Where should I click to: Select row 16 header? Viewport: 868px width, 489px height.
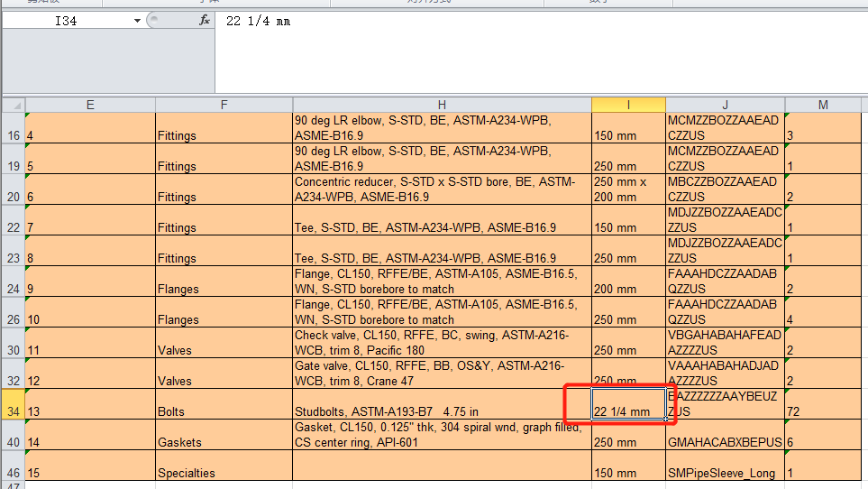tap(14, 128)
